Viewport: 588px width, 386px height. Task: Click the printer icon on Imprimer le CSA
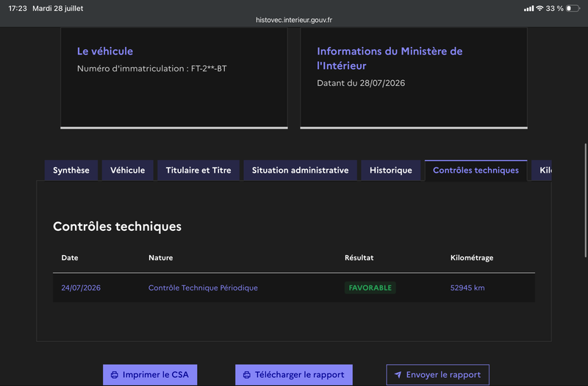pyautogui.click(x=115, y=375)
